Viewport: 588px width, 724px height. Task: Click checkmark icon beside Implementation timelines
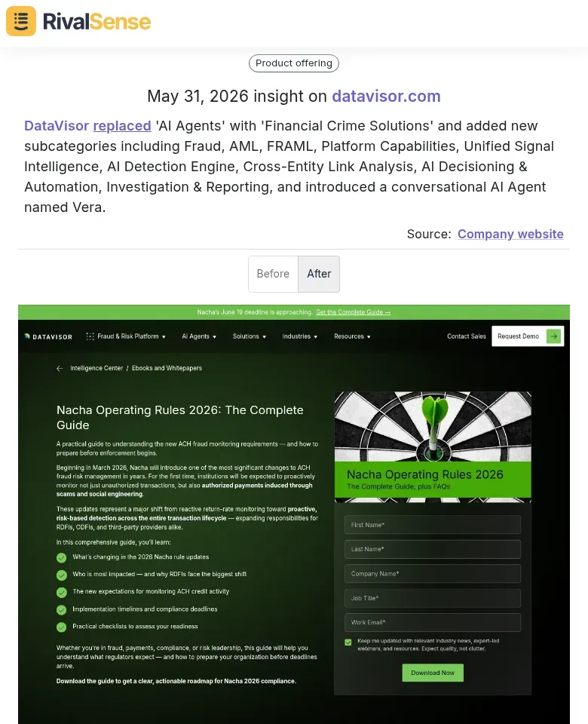pos(61,610)
